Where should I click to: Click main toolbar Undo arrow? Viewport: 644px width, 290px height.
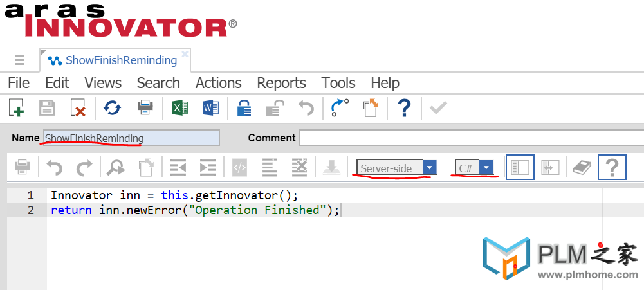click(306, 109)
